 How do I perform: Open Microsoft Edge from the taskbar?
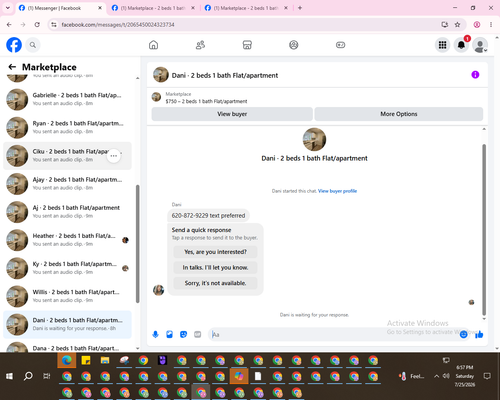point(67,360)
